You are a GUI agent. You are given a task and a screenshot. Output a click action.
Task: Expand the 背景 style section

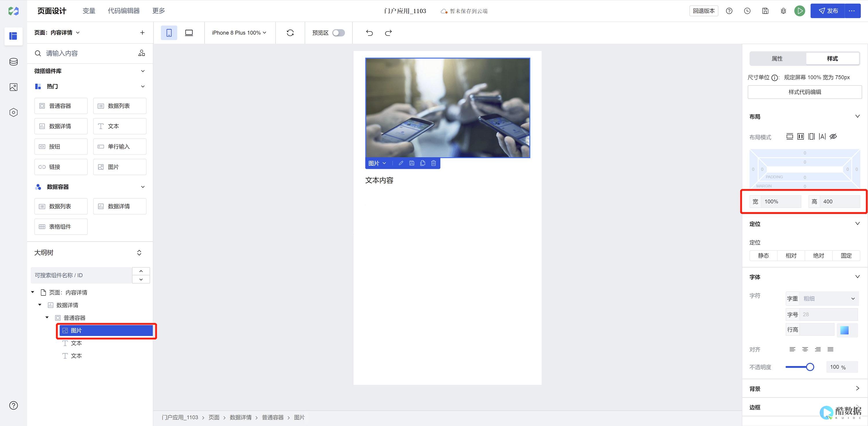tap(858, 389)
